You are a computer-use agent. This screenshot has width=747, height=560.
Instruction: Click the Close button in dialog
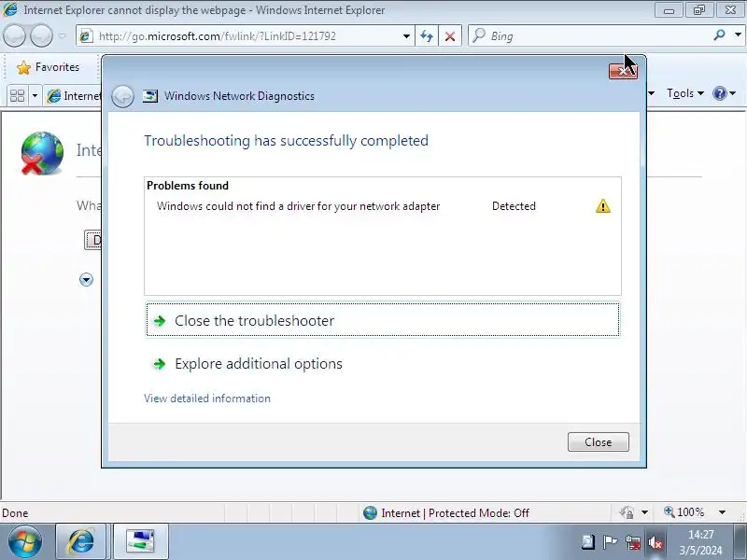(x=598, y=441)
